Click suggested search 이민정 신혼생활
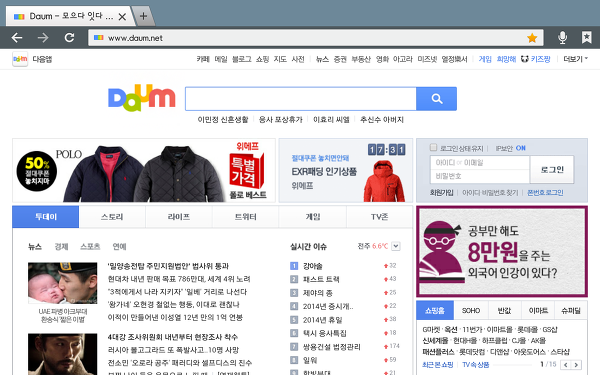The image size is (600, 375). click(x=223, y=119)
